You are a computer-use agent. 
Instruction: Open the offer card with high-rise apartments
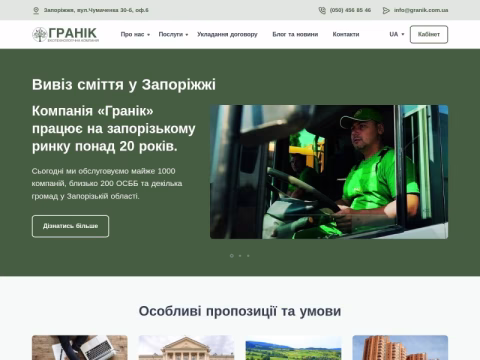[x=400, y=347]
